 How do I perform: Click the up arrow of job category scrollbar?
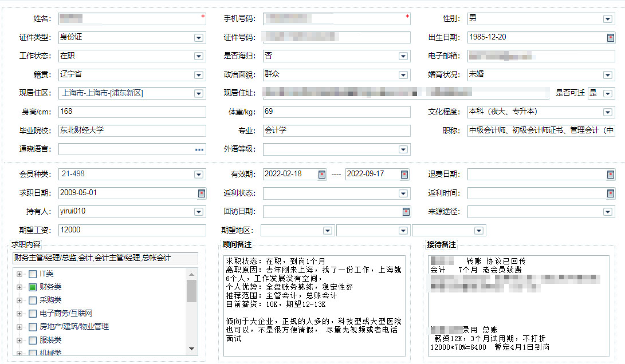point(192,274)
